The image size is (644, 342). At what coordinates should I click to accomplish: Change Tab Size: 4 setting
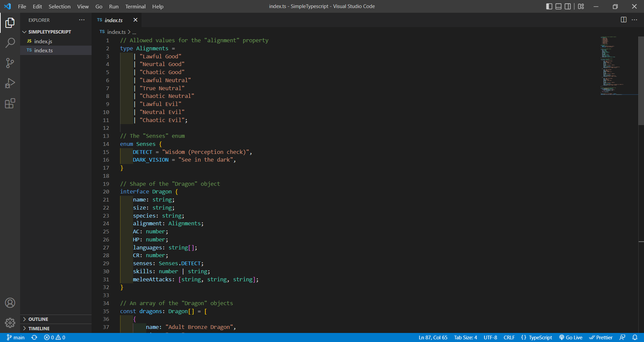tap(466, 337)
